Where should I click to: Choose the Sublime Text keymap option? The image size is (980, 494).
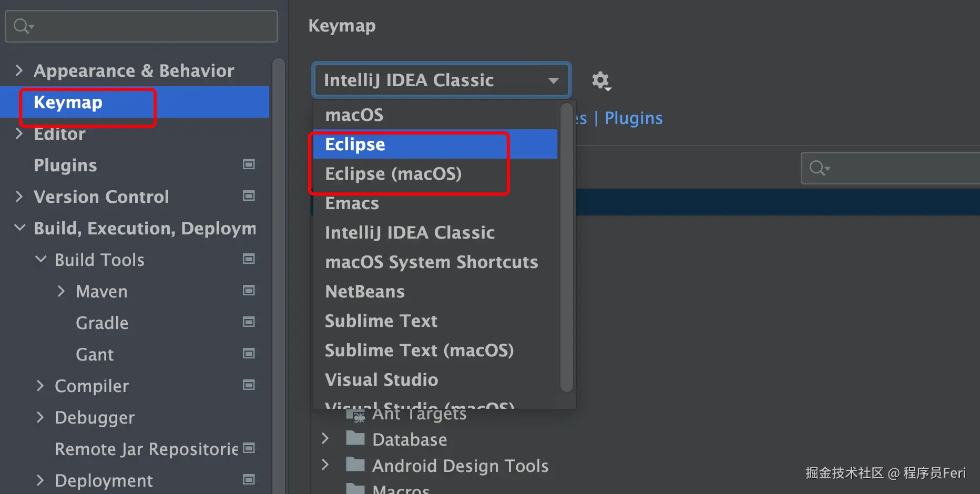coord(381,321)
